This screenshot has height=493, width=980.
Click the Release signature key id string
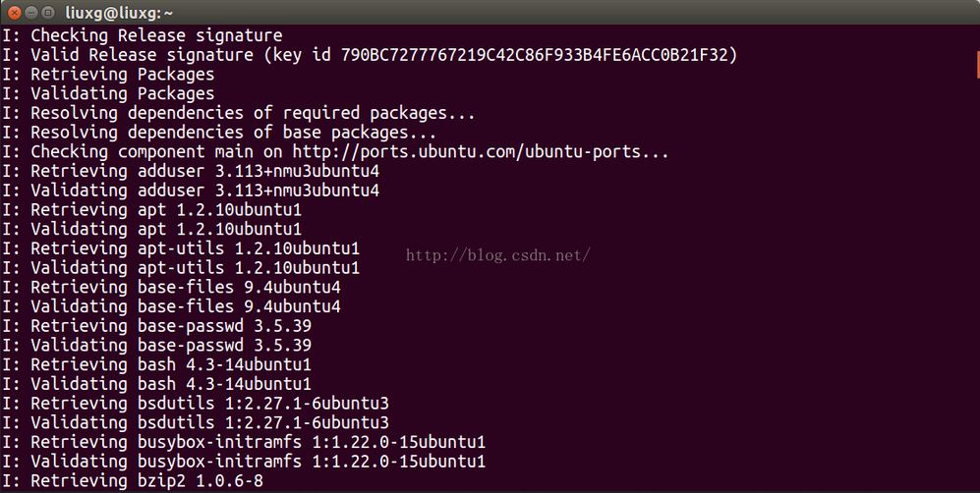pos(535,55)
